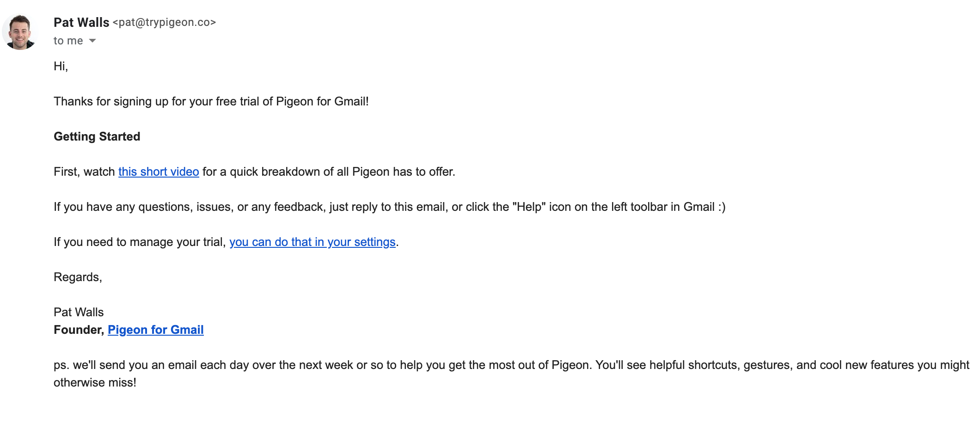The height and width of the screenshot is (430, 980).
Task: Click the final "otherwise miss!" line
Action: pyautogui.click(x=95, y=382)
